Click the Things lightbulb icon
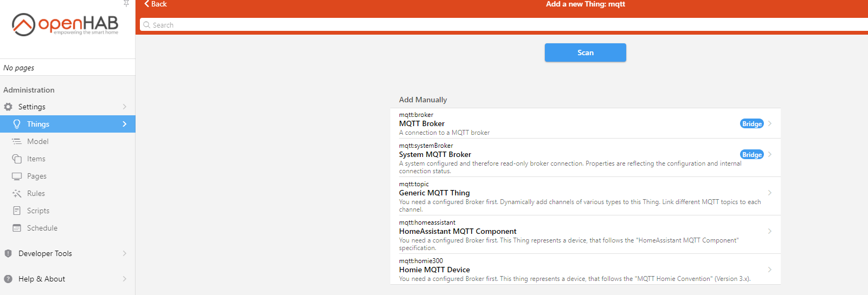The width and height of the screenshot is (868, 295). pyautogui.click(x=17, y=124)
